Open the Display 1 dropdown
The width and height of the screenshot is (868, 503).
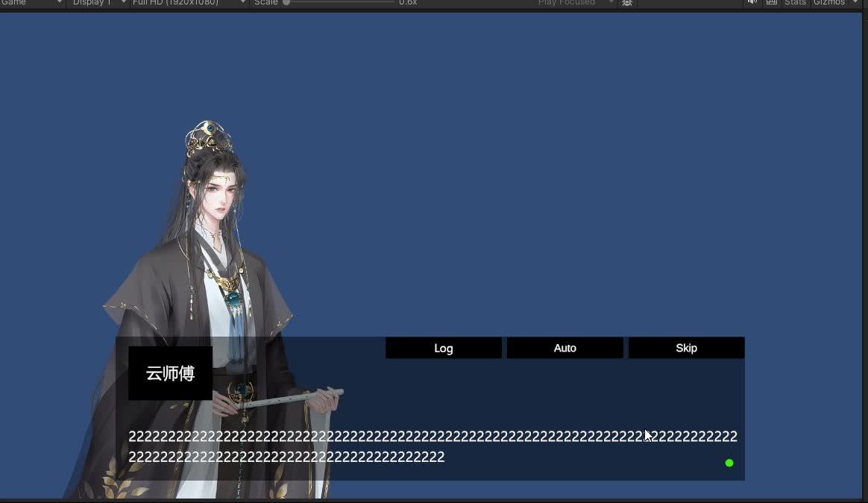(x=98, y=3)
